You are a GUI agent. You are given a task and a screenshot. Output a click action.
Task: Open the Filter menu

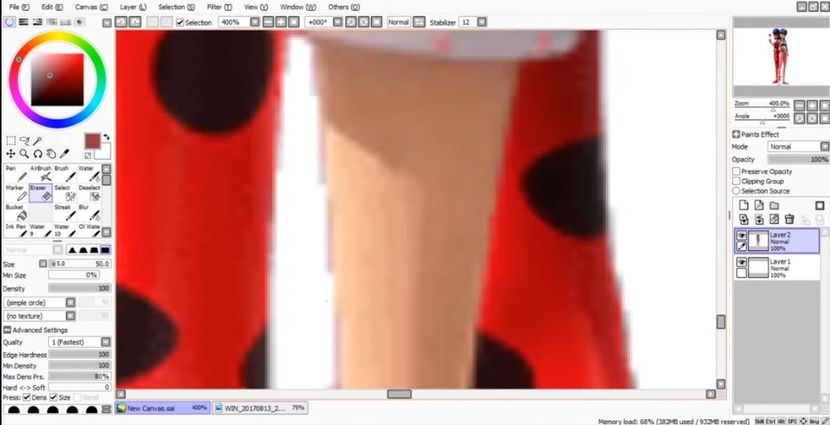tap(219, 7)
